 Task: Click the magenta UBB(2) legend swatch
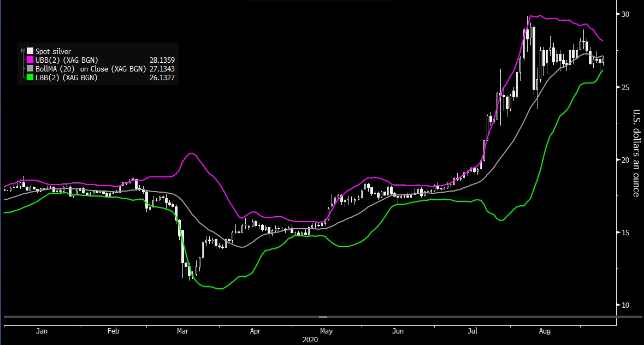(x=30, y=60)
